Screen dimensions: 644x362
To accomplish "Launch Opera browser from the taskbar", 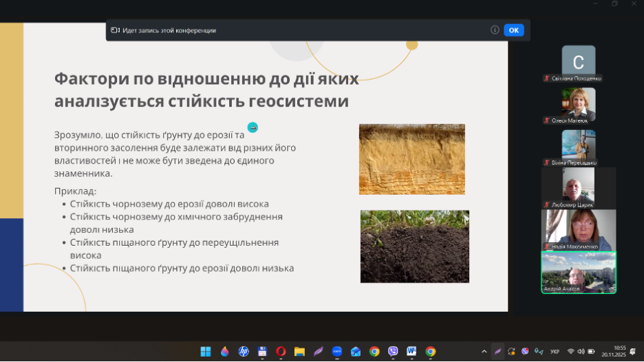I will point(281,352).
